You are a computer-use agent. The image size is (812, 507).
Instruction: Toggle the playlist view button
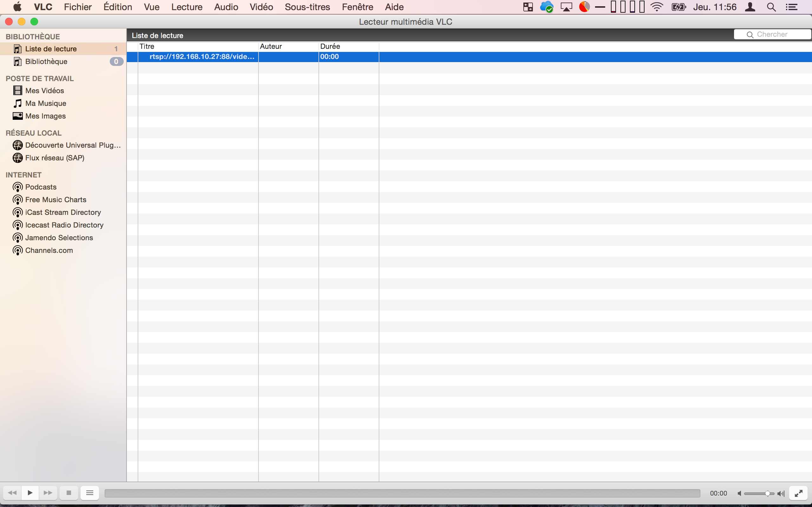pos(89,492)
